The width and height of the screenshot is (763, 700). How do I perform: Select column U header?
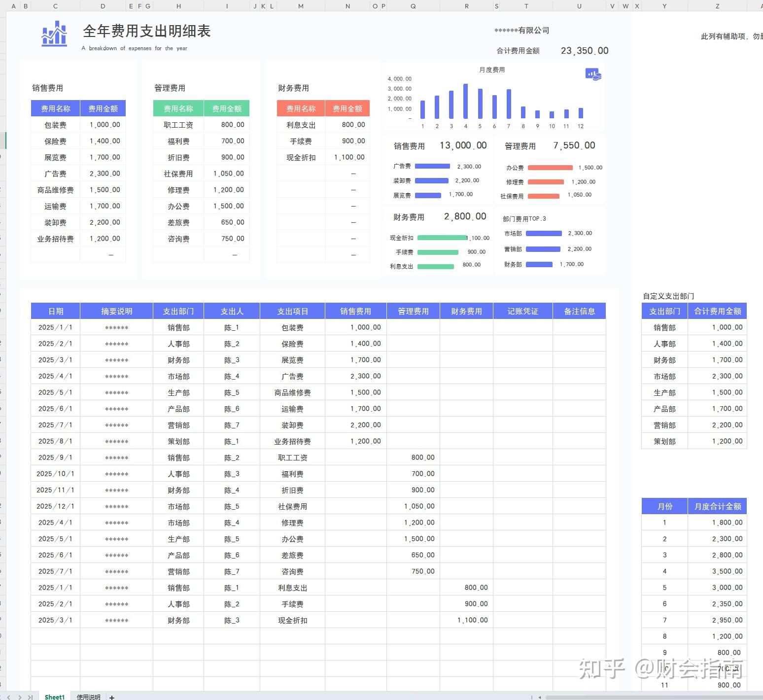(579, 6)
